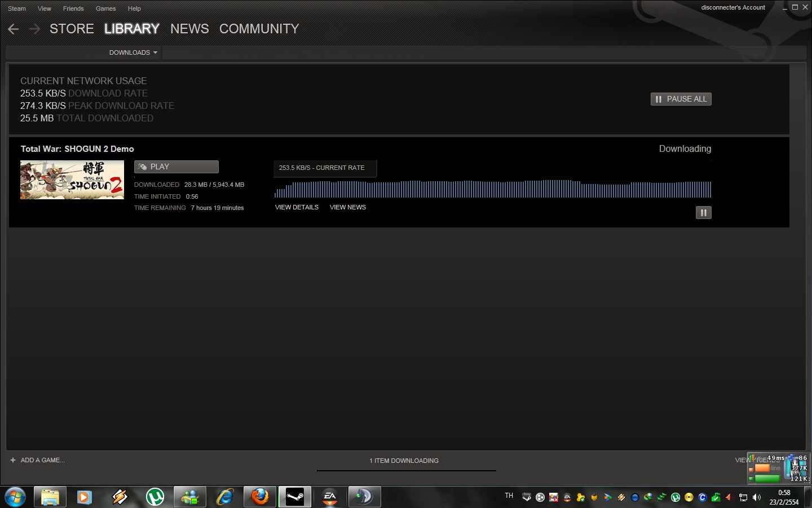Click the CURRENT NETWORK USAGE heading
812x508 pixels.
pyautogui.click(x=83, y=81)
